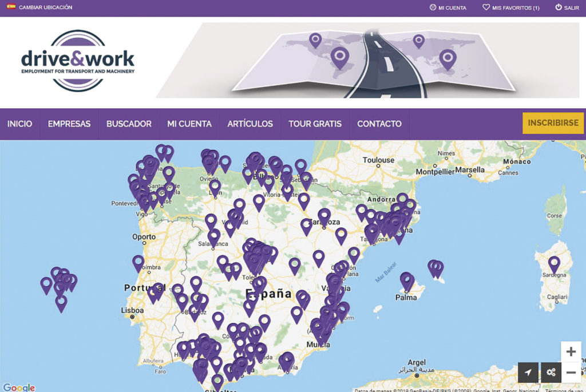Open the Buscador menu item

129,124
